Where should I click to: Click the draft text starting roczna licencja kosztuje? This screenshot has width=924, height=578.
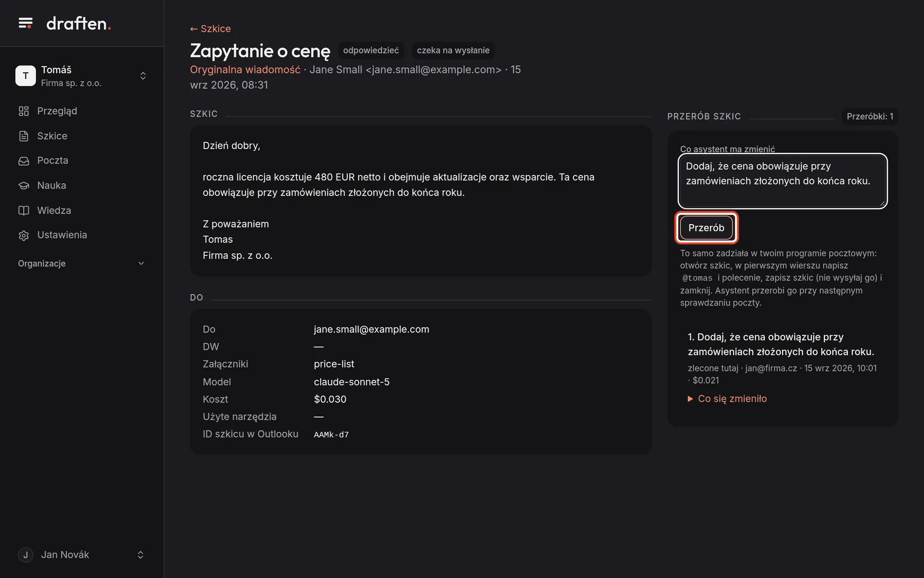[x=398, y=185]
